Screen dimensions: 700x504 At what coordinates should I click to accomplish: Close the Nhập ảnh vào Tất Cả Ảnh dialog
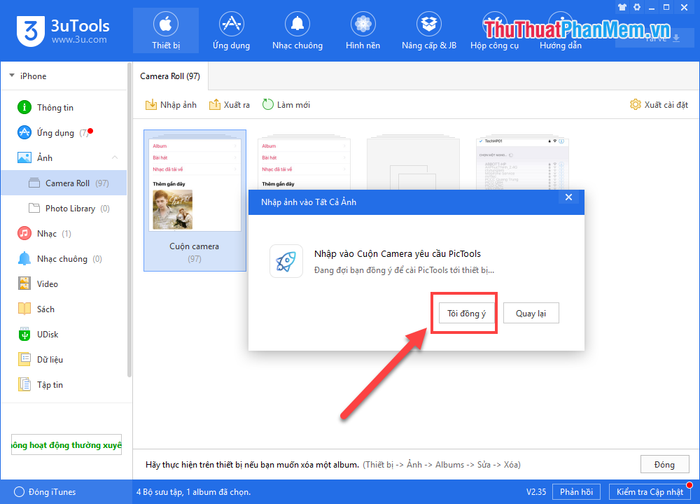568,197
